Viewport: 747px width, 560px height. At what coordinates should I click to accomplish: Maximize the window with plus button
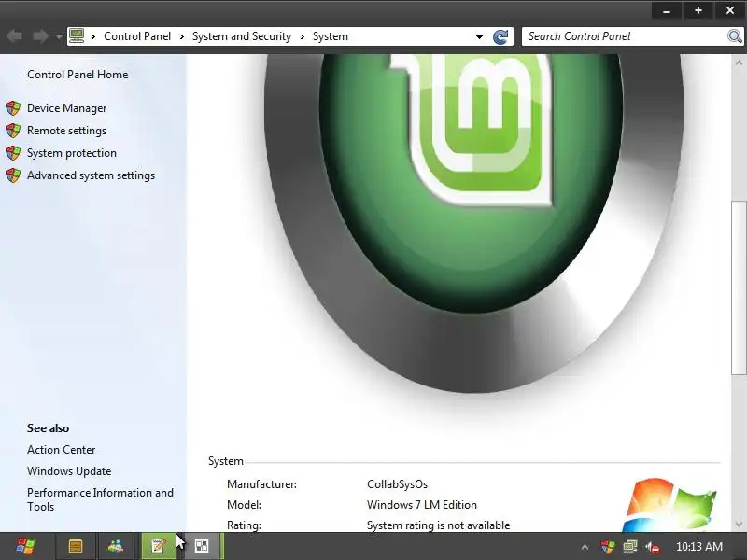point(698,10)
